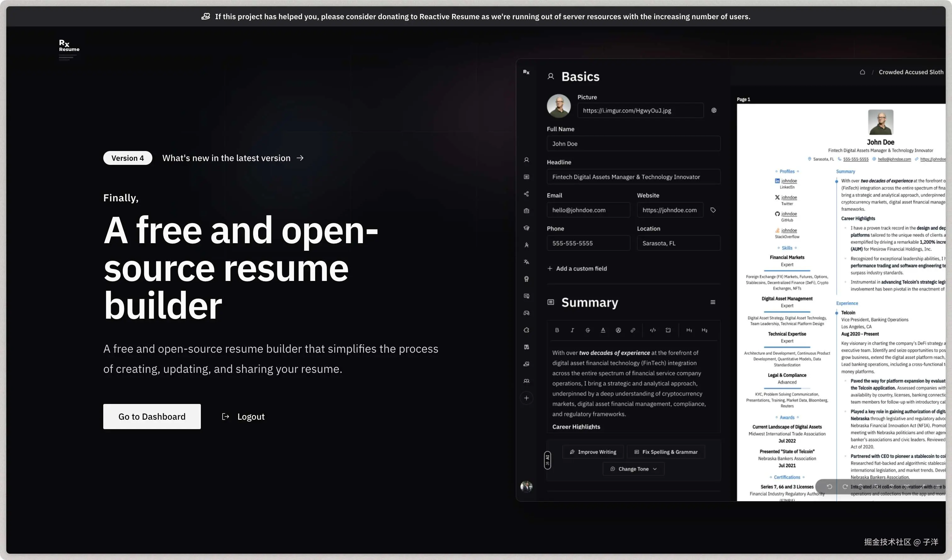Click the Logout button
Screen dimensions: 952x560
click(244, 417)
